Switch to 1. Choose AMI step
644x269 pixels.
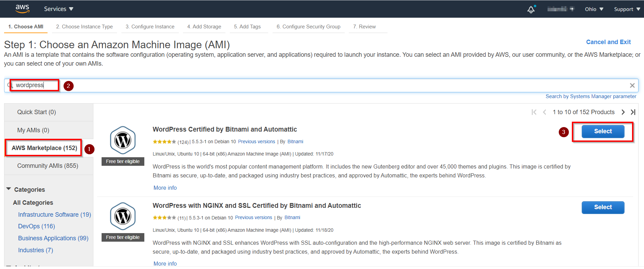click(x=26, y=27)
